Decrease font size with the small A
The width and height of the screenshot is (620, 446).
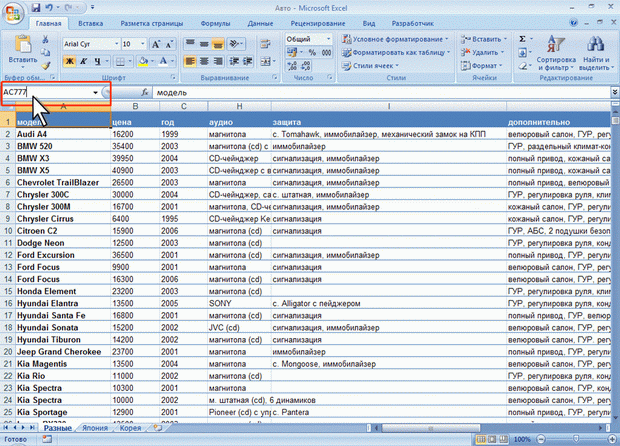[x=169, y=44]
